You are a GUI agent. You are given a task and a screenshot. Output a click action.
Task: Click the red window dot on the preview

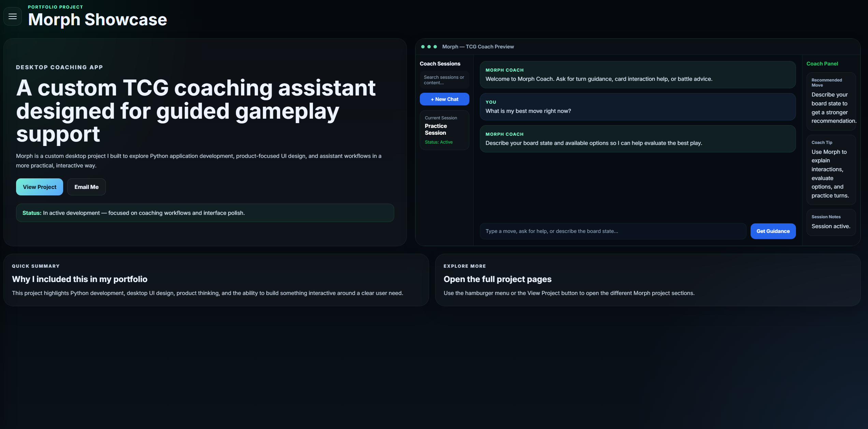(x=423, y=47)
